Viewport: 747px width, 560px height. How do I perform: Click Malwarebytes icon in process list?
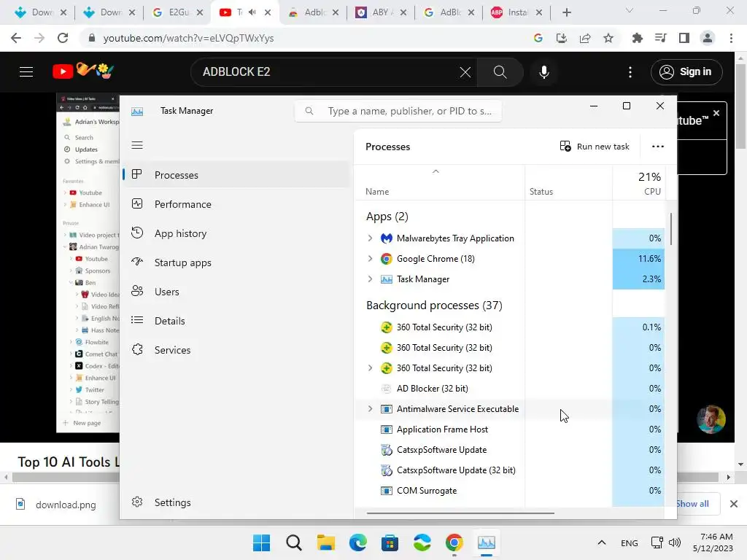(x=387, y=238)
